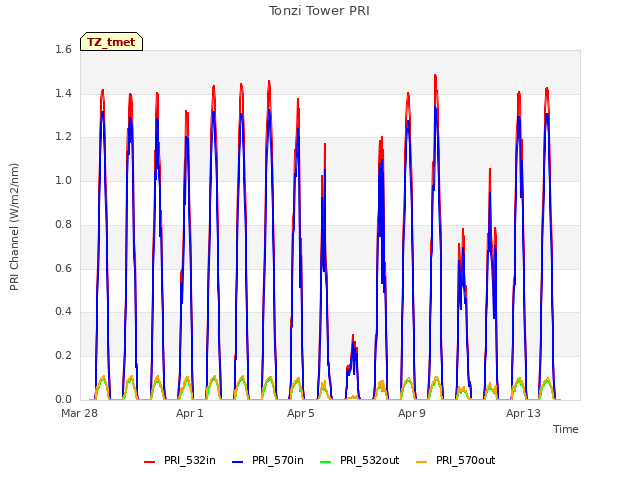
Task: Select the PRI_532in legend label
Action: (189, 460)
